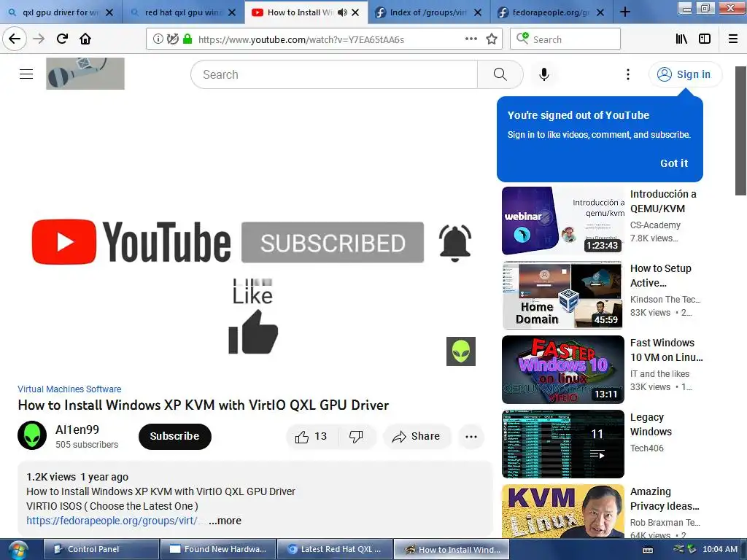The height and width of the screenshot is (560, 747).
Task: Open the Firefox hamburger menu
Action: tap(733, 39)
